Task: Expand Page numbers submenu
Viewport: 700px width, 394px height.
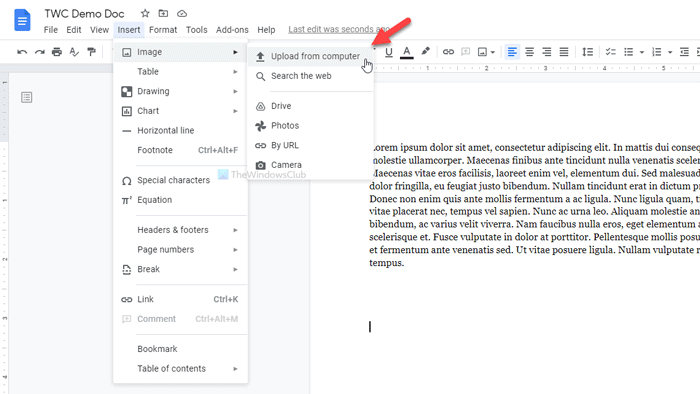Action: point(180,249)
